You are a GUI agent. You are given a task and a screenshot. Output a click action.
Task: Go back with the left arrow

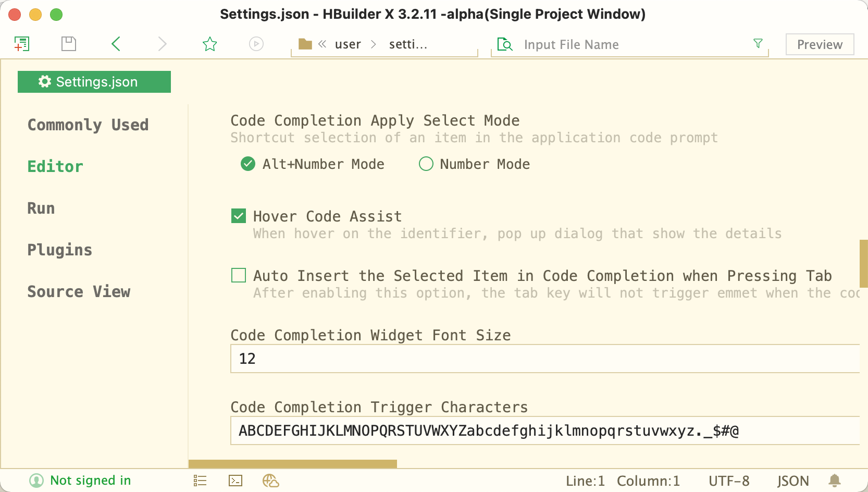click(116, 44)
